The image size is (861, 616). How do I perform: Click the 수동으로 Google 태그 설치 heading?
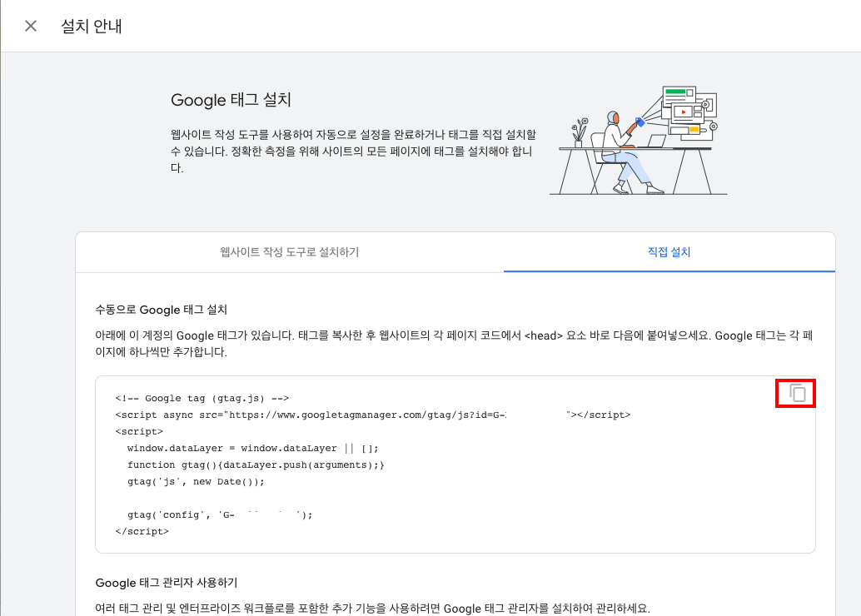pos(162,310)
